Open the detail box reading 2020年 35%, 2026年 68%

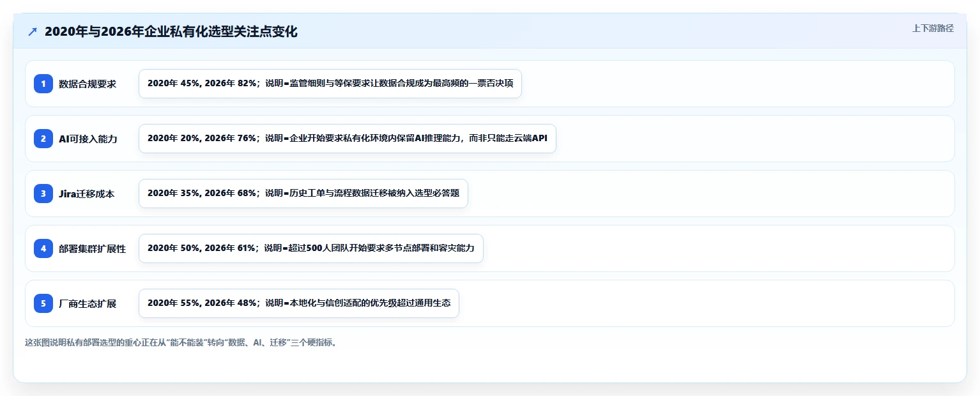coord(303,194)
